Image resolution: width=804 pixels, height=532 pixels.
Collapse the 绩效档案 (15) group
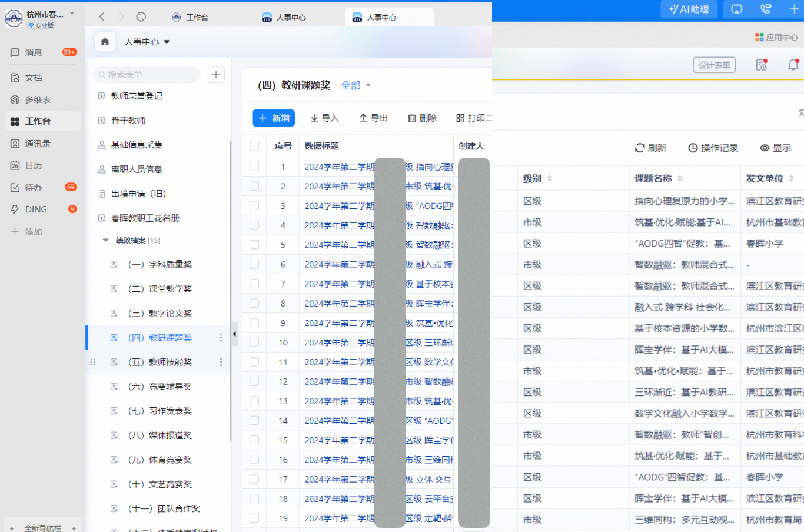click(106, 240)
